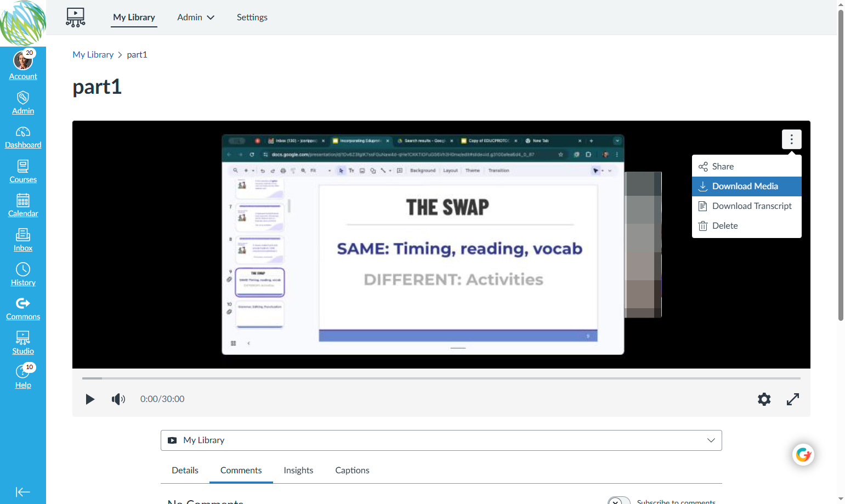This screenshot has width=845, height=504.
Task: Toggle the three-dot media options menu
Action: 792,139
